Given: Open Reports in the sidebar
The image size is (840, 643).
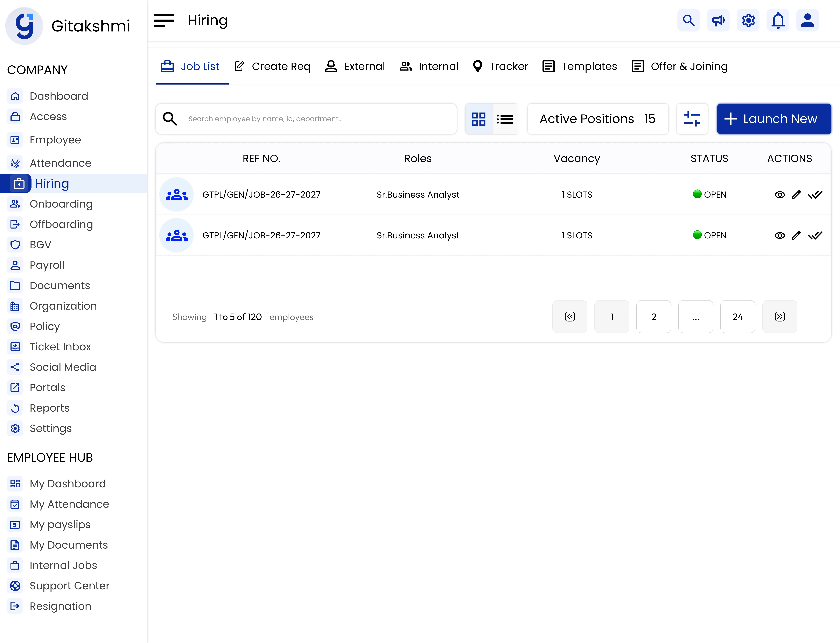Looking at the screenshot, I should pyautogui.click(x=39, y=408).
